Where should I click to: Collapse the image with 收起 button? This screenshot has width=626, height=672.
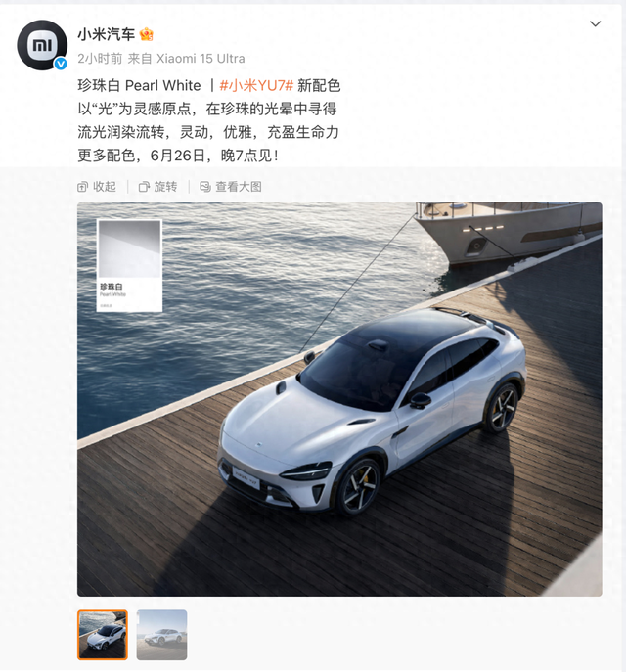97,187
